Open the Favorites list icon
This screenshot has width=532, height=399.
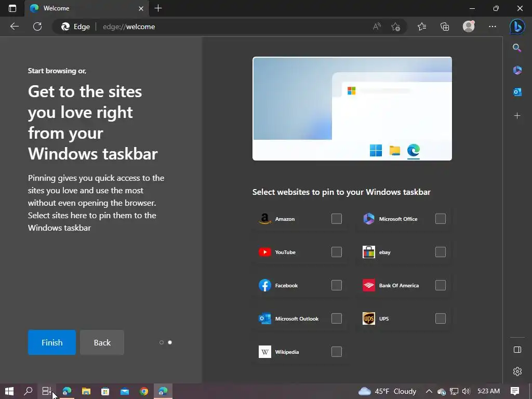(x=422, y=26)
